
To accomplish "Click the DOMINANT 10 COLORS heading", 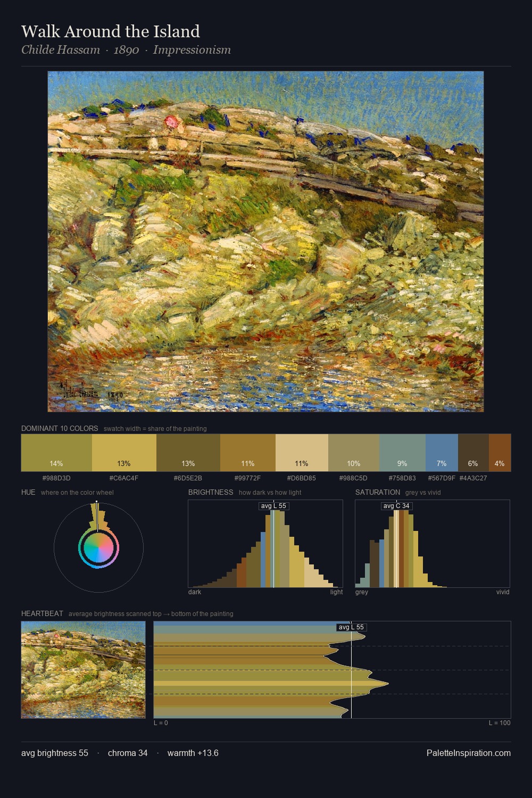I will pyautogui.click(x=60, y=428).
